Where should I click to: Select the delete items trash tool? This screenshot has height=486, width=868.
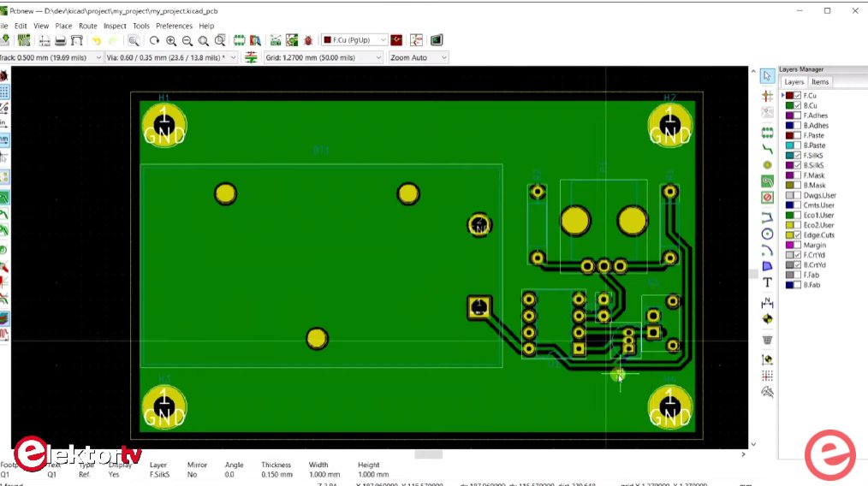tap(767, 340)
